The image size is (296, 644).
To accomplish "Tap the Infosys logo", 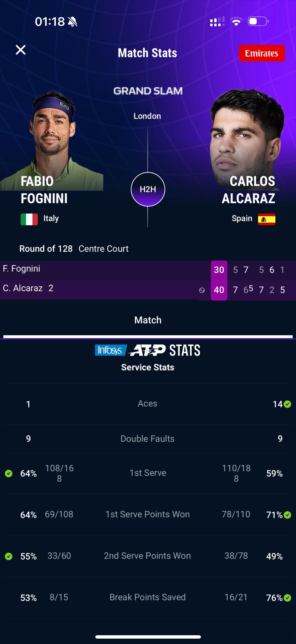I will coord(111,350).
